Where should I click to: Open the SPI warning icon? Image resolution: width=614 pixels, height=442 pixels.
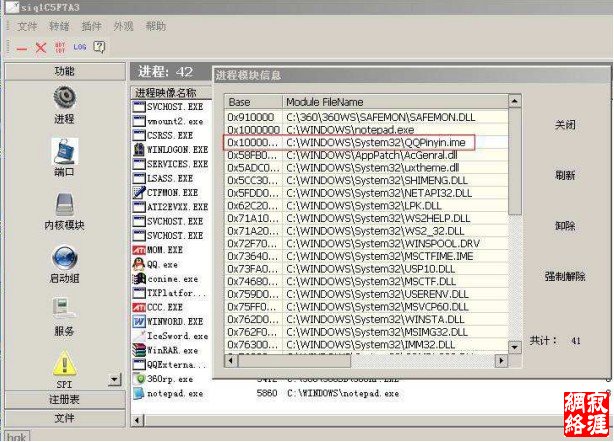click(65, 364)
